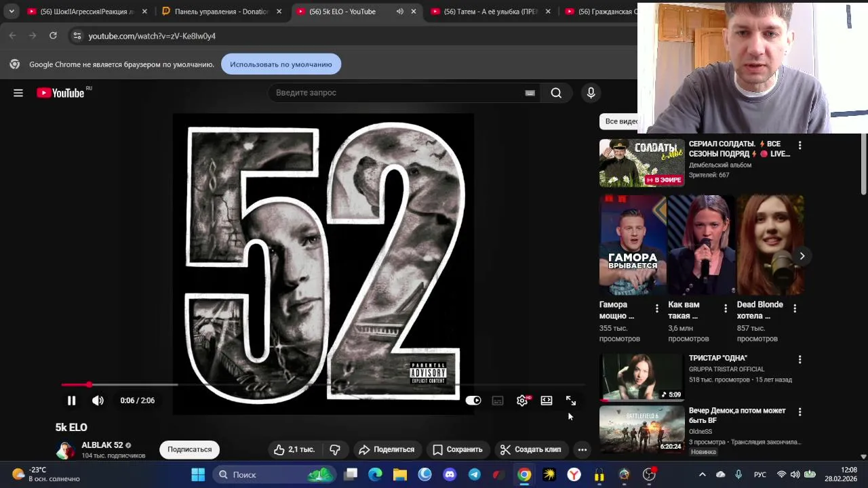The width and height of the screenshot is (868, 488).
Task: Click the address bar URL
Action: (152, 36)
